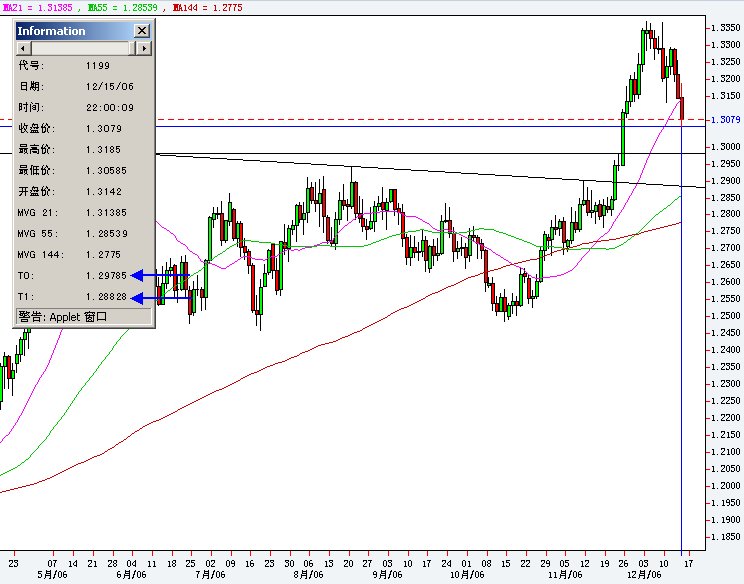Select the 最高价 value 1.3185
This screenshot has height=584, width=744.
[104, 149]
